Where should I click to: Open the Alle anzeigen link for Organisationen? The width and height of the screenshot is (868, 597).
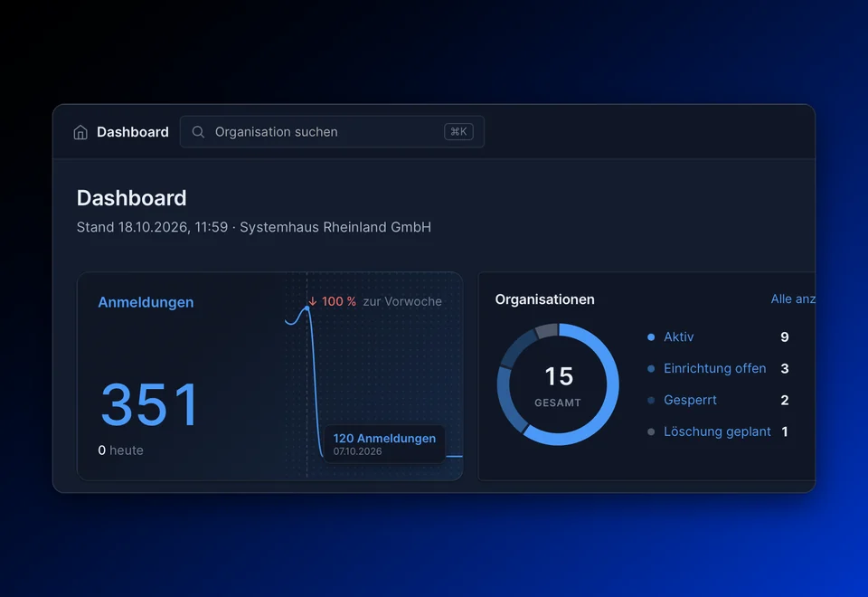pos(793,299)
